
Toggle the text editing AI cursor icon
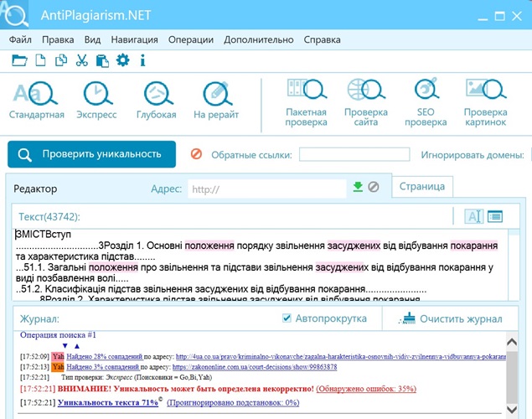coord(473,216)
